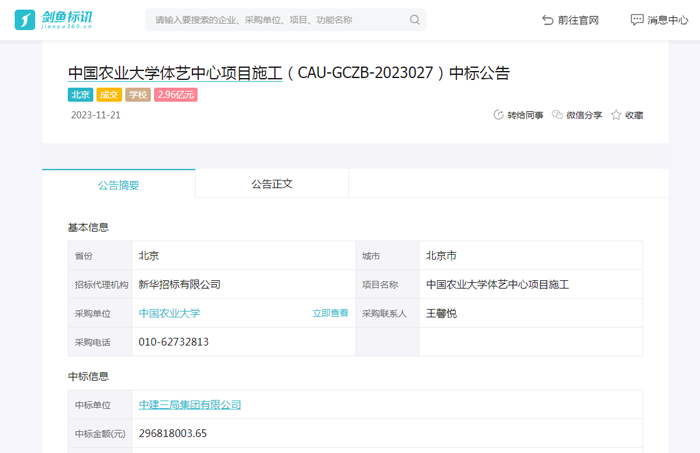
Task: Click the 立即查看 link
Action: click(x=330, y=313)
